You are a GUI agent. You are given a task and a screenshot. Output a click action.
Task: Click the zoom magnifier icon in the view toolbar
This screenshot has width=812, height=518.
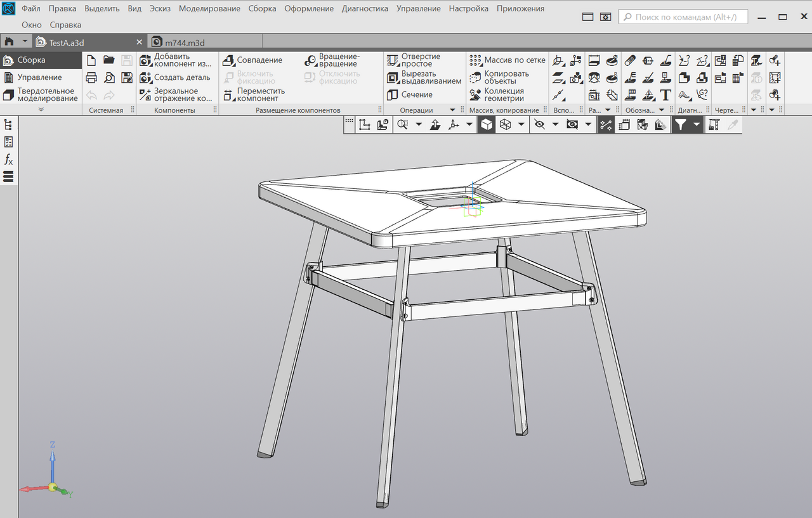(402, 125)
